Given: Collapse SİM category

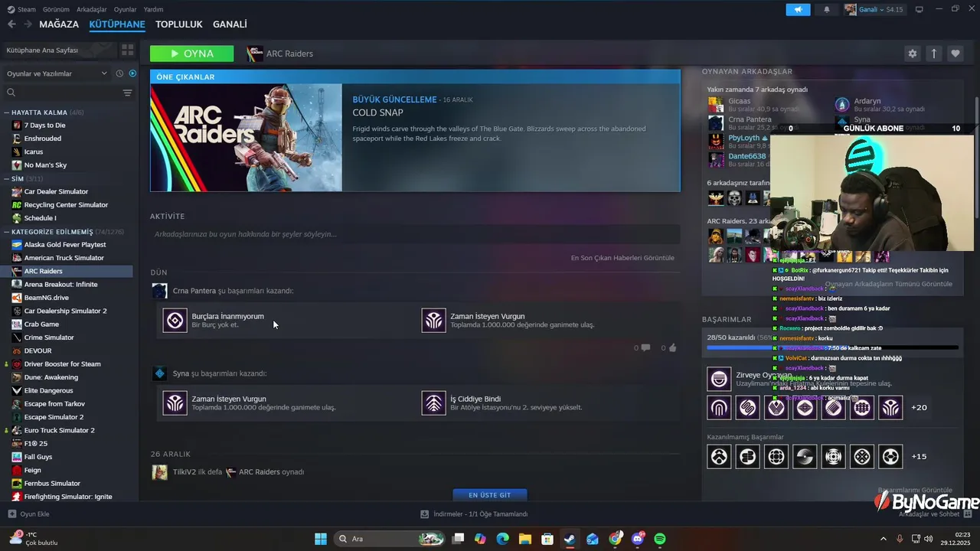Looking at the screenshot, I should [7, 178].
